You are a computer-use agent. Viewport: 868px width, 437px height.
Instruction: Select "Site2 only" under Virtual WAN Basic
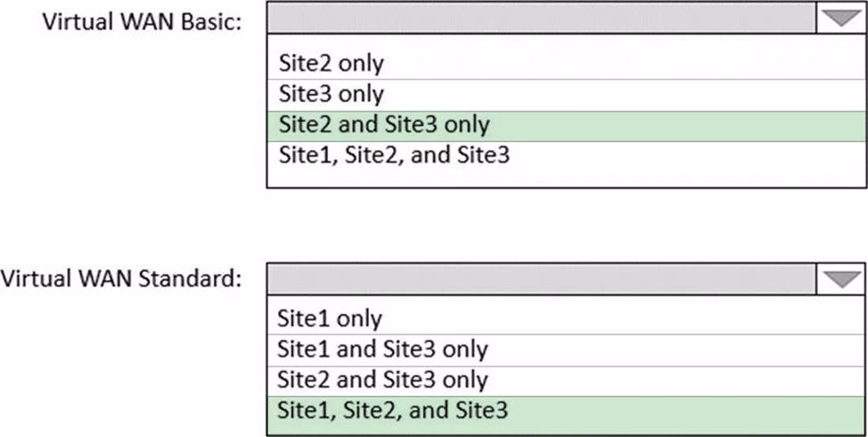pos(332,63)
